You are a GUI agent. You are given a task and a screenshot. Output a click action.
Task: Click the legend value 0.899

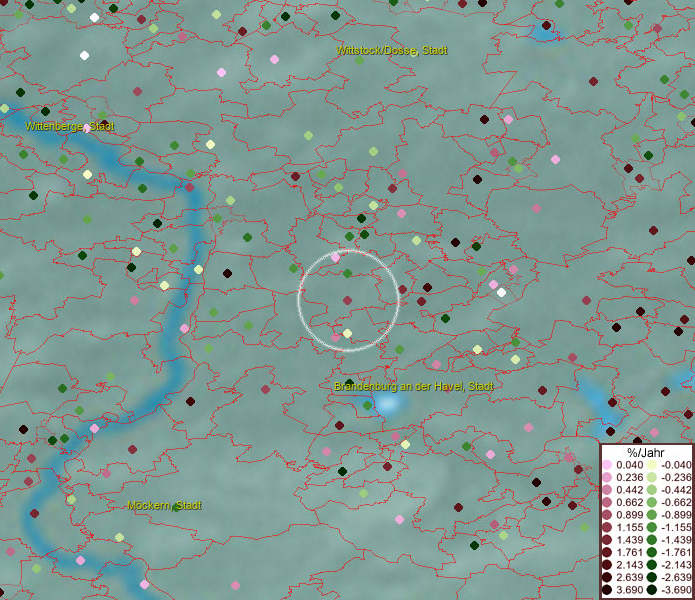click(x=629, y=515)
